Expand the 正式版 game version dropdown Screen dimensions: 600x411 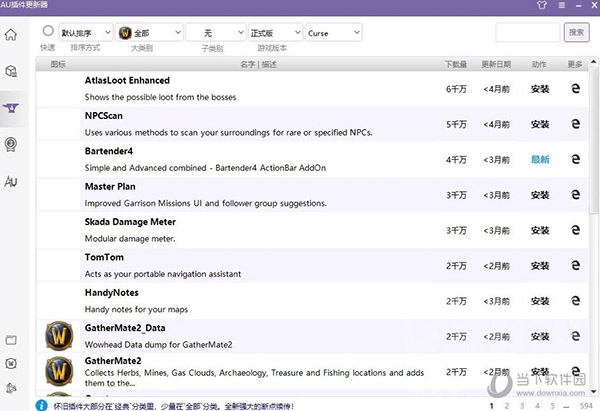276,33
